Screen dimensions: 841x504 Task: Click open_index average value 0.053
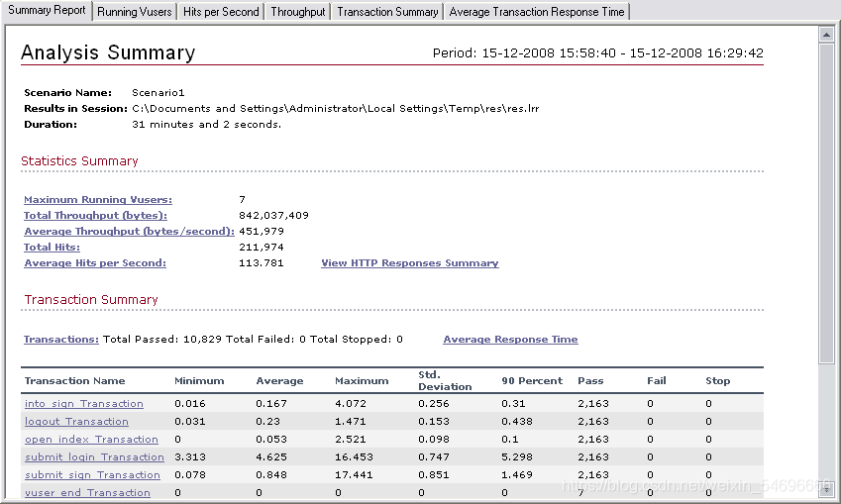click(x=271, y=439)
